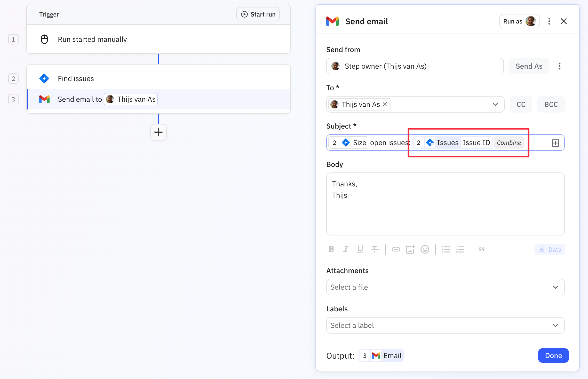This screenshot has width=588, height=379.
Task: Click the insert data plus icon in Subject
Action: pyautogui.click(x=555, y=143)
